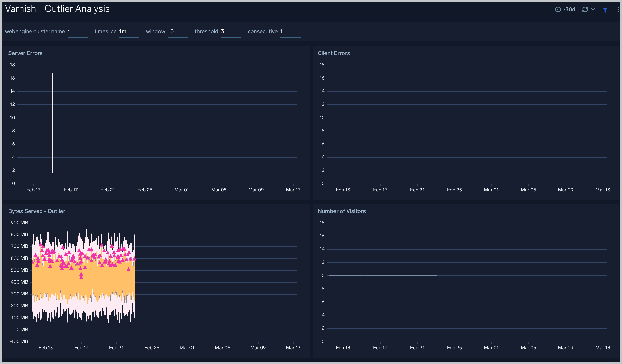Select the Bytes Served - Outlier panel title
The image size is (622, 364).
37,211
